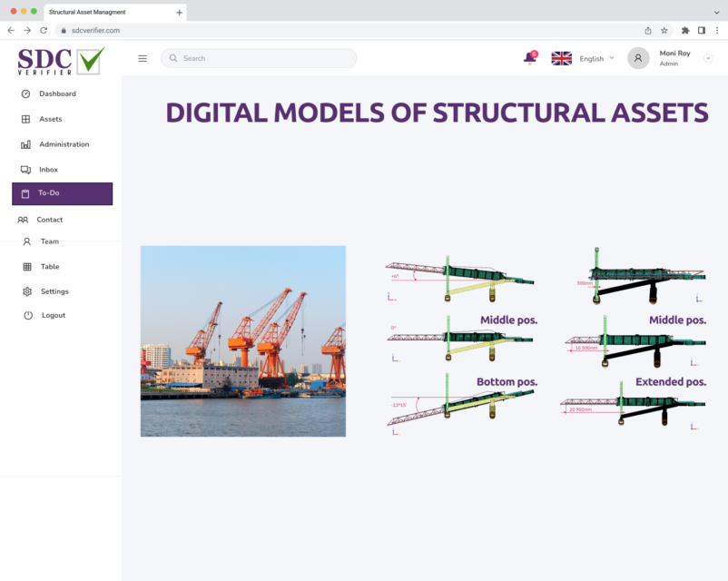
Task: Go to the Team page
Action: 49,241
